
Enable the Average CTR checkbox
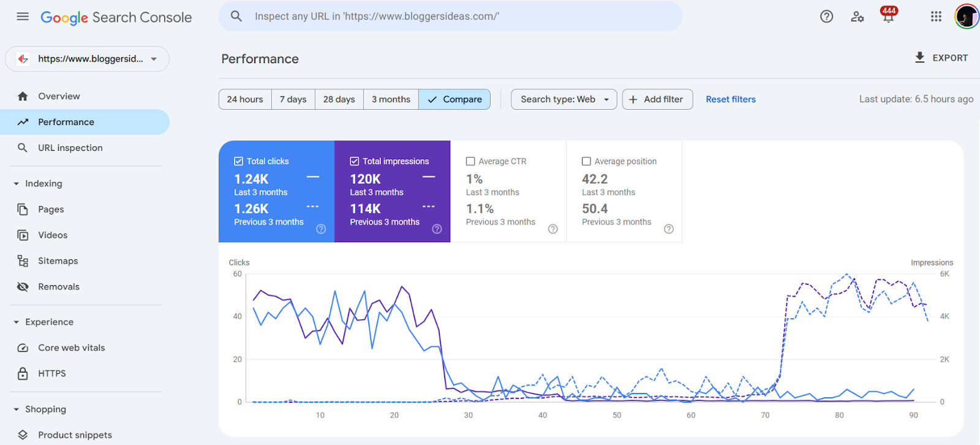click(470, 161)
